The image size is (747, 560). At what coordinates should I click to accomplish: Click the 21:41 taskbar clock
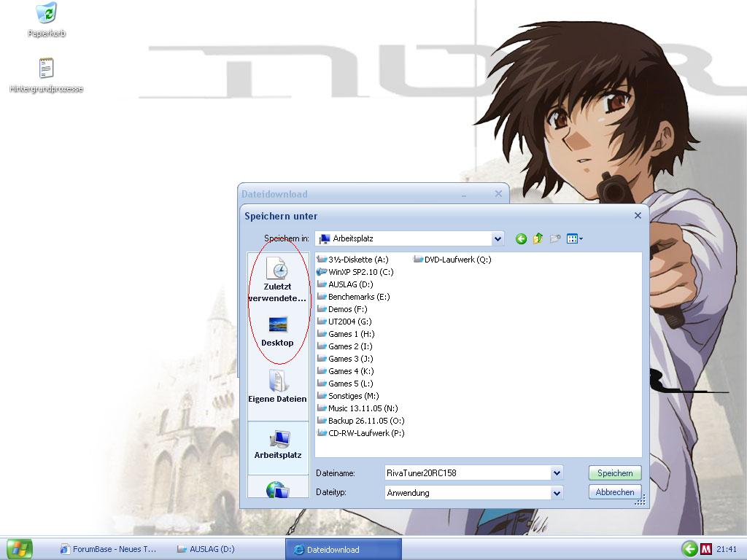(x=727, y=549)
